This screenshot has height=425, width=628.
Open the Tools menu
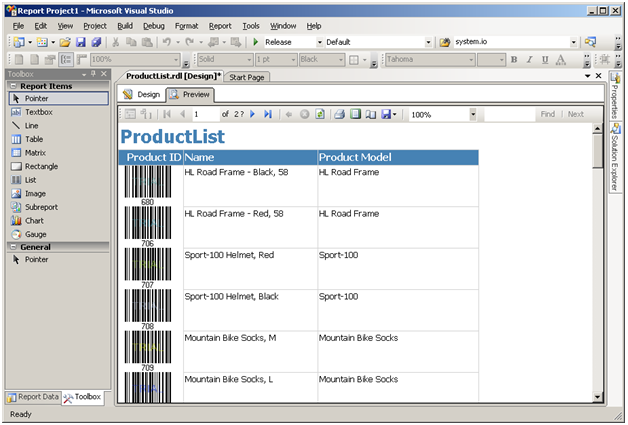point(251,26)
